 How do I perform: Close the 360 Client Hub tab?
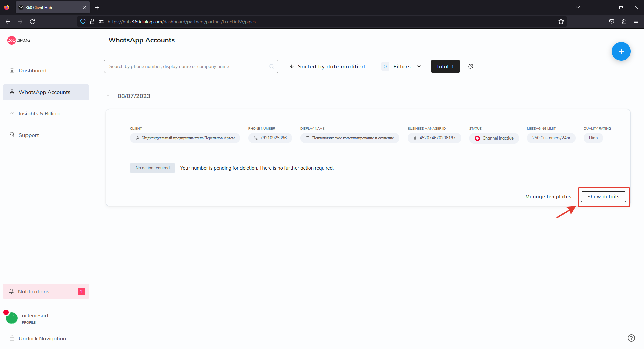[85, 7]
